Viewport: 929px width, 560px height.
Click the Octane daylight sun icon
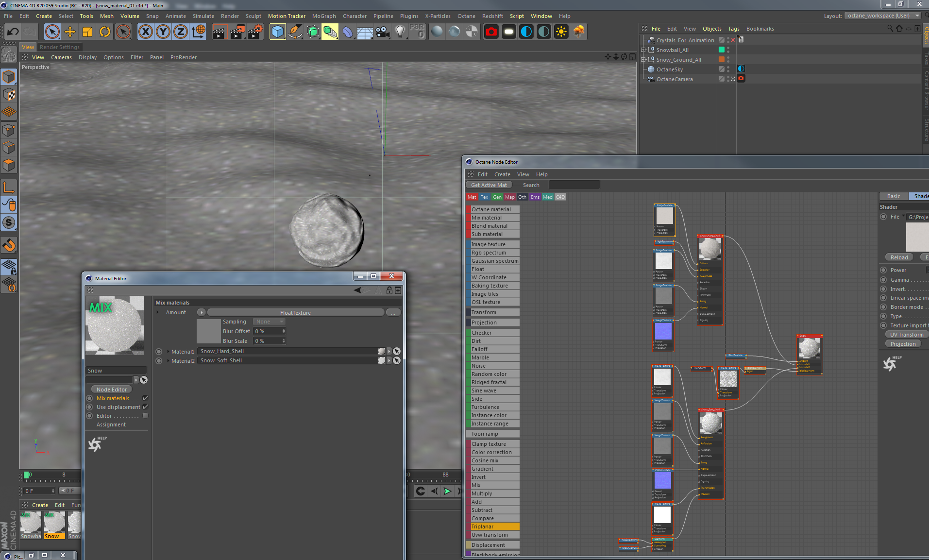coord(561,32)
